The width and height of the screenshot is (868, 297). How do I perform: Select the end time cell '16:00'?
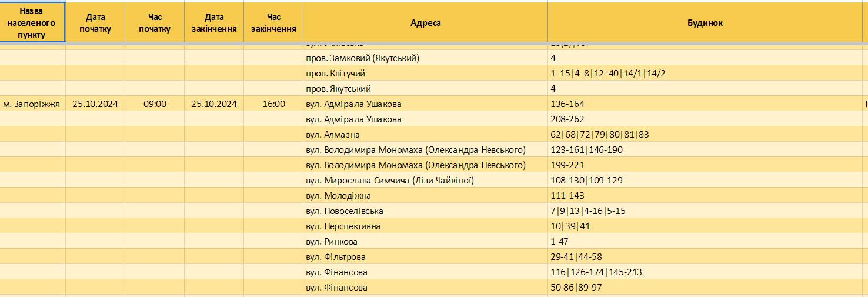point(273,104)
